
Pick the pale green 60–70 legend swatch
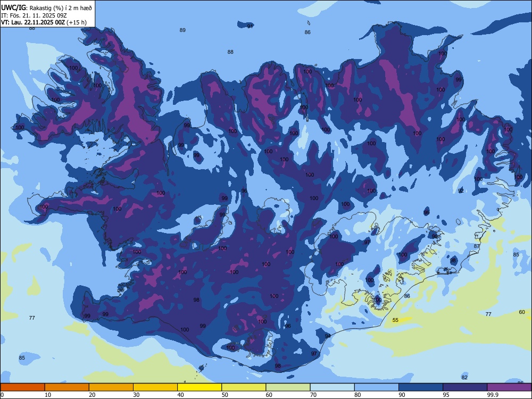(x=288, y=387)
